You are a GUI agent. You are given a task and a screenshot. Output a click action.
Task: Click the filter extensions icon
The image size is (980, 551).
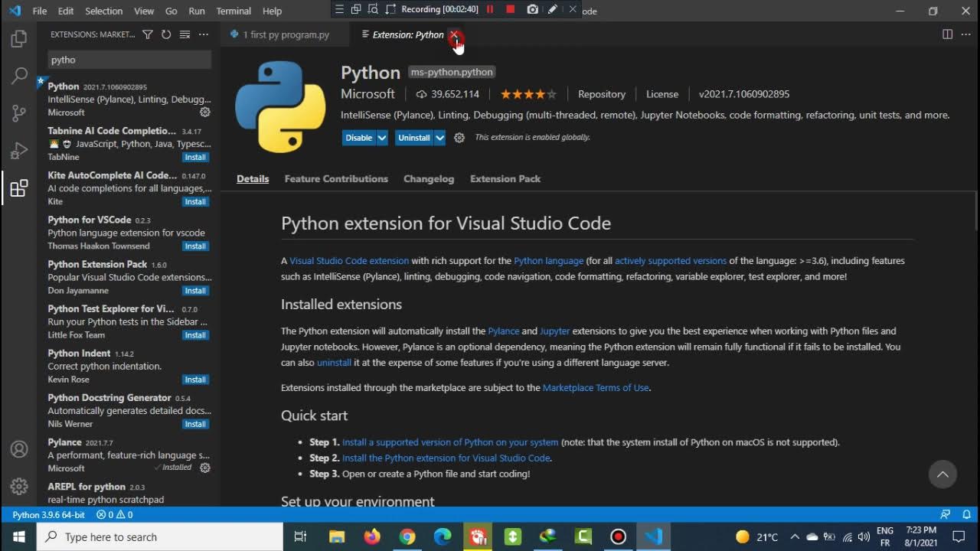(148, 34)
